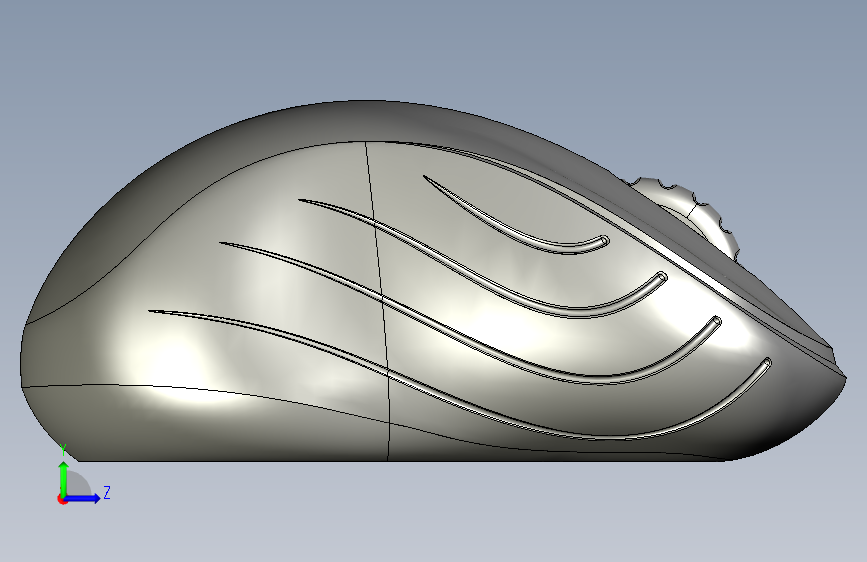Click the Y axis label
The image size is (867, 562).
point(64,449)
